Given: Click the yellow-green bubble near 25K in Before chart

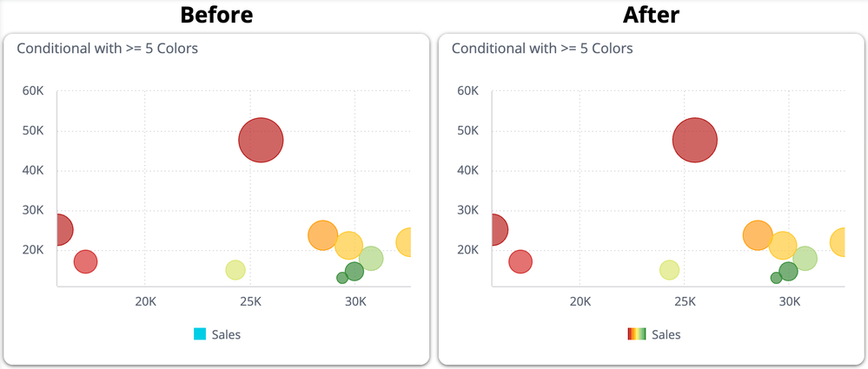Looking at the screenshot, I should pos(235,270).
